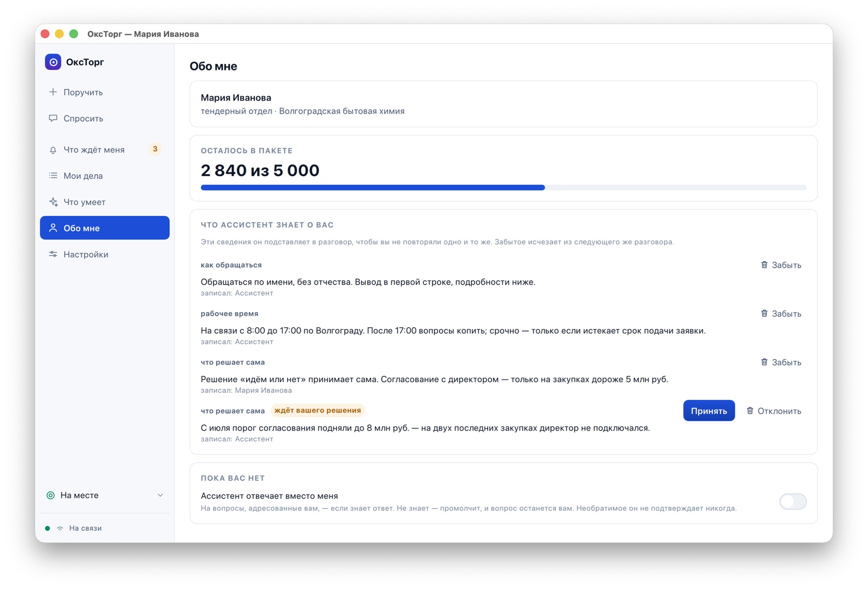Click the 3 pending items badge
The width and height of the screenshot is (868, 589).
click(x=155, y=149)
